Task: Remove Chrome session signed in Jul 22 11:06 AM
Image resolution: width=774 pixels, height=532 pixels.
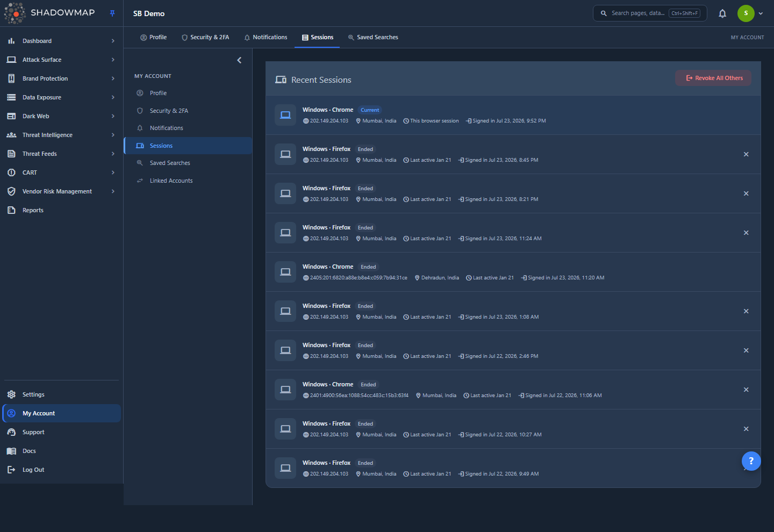Action: pos(746,390)
